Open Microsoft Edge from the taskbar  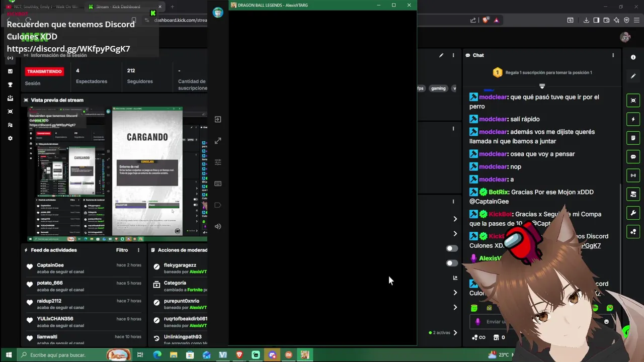click(x=157, y=355)
